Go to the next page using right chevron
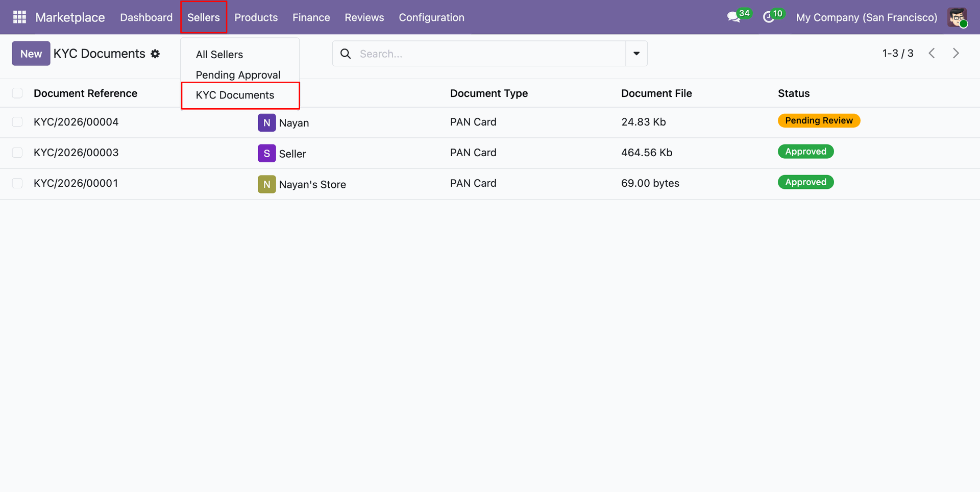This screenshot has width=980, height=492. point(956,53)
